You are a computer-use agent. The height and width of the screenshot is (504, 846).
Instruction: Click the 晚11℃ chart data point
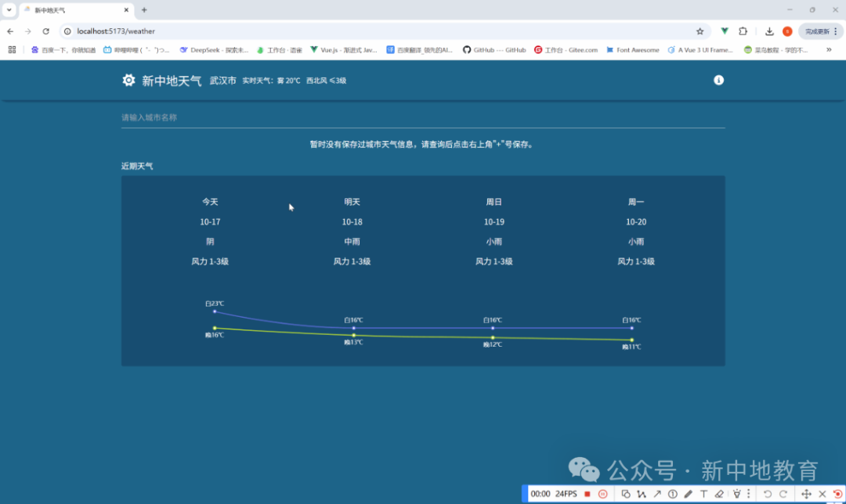(632, 340)
